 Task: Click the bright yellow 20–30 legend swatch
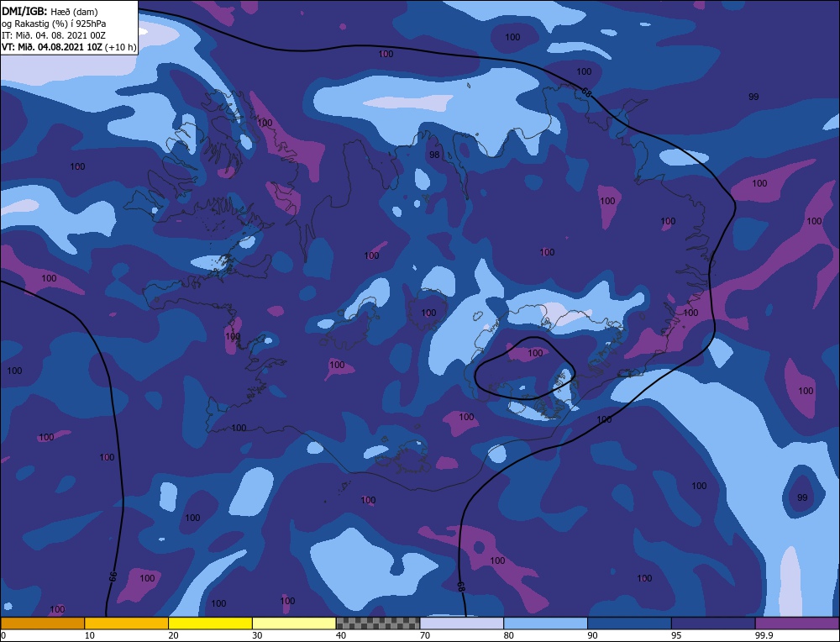pyautogui.click(x=210, y=623)
